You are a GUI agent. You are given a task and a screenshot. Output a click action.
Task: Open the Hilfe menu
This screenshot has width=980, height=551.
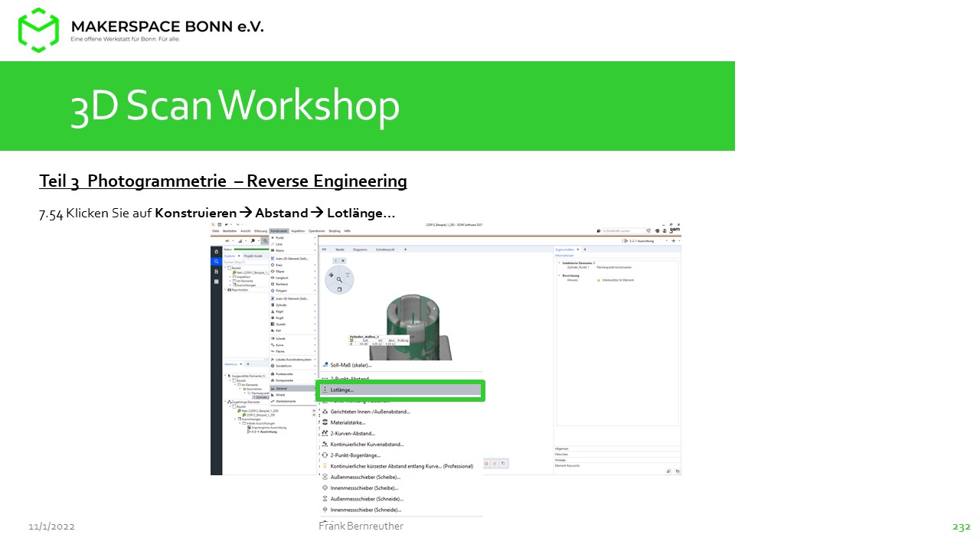coord(348,231)
